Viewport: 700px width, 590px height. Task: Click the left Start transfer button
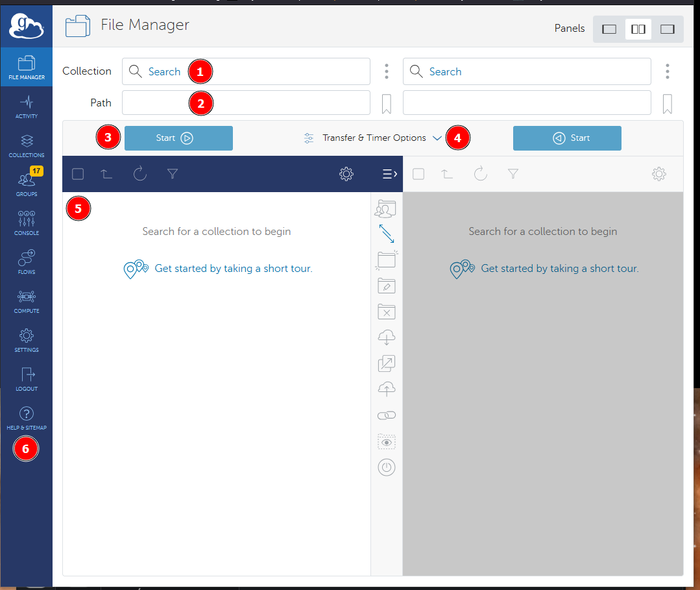click(x=178, y=138)
